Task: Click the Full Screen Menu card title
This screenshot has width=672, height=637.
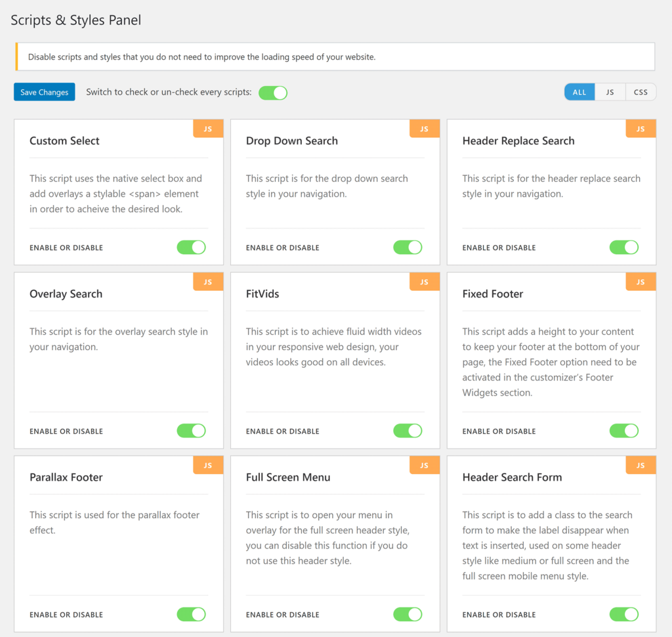Action: click(x=288, y=477)
